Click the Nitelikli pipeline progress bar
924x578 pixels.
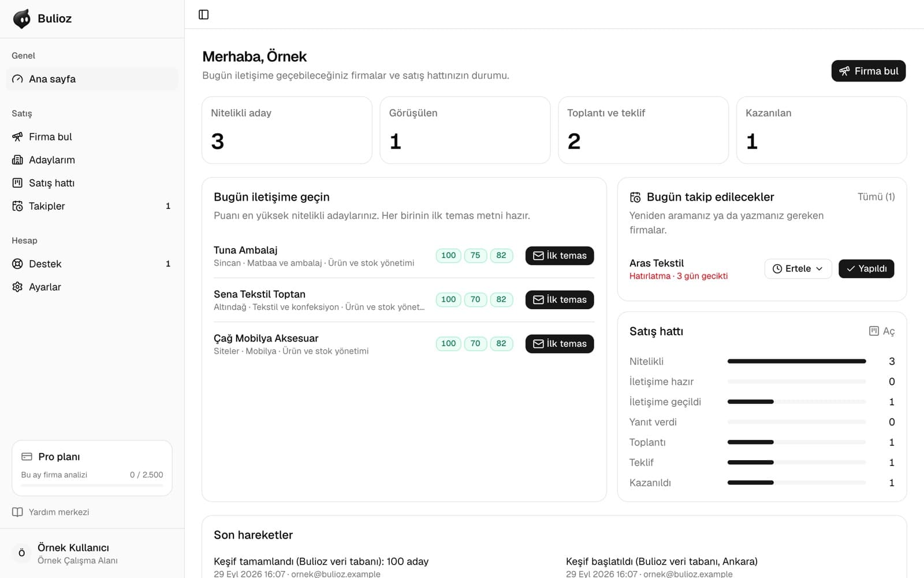pos(797,361)
